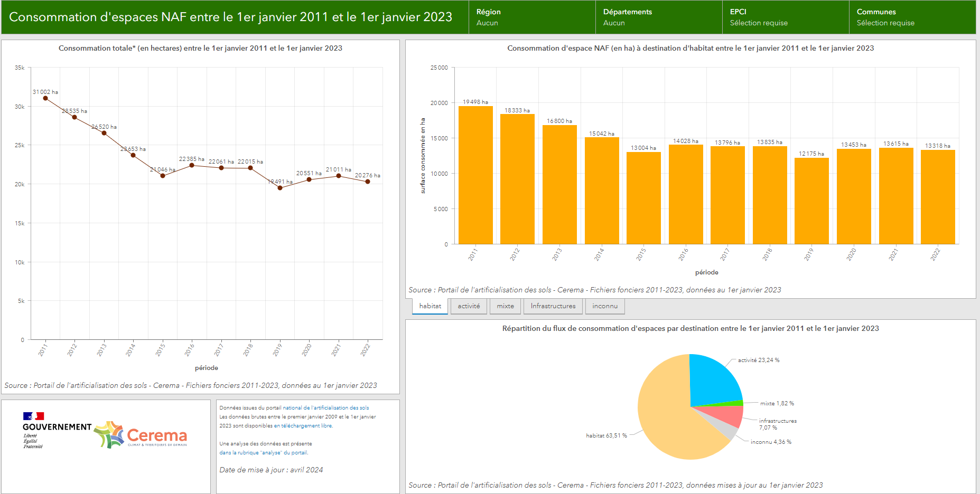Select the 2019 bar with 12175 ha
The height and width of the screenshot is (494, 980).
pos(811,201)
